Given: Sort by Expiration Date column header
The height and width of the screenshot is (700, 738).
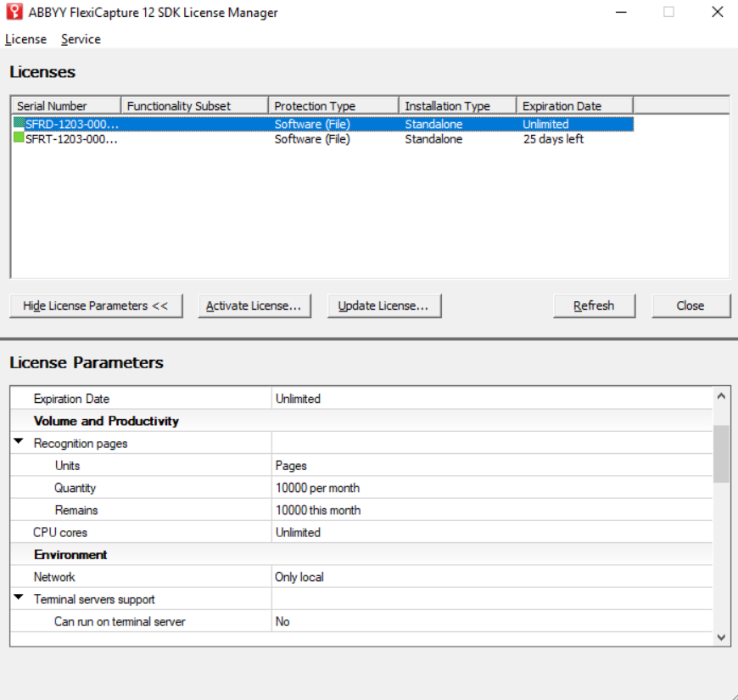Looking at the screenshot, I should click(x=574, y=106).
